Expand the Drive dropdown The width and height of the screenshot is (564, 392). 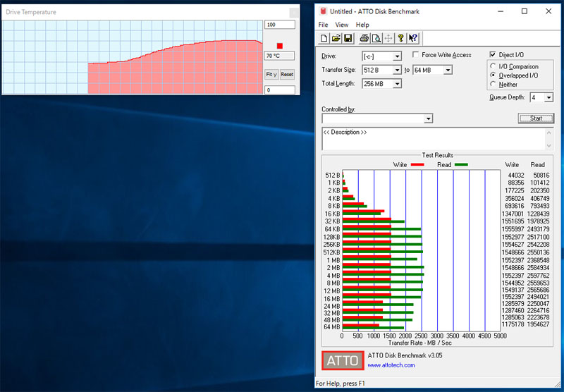(397, 56)
